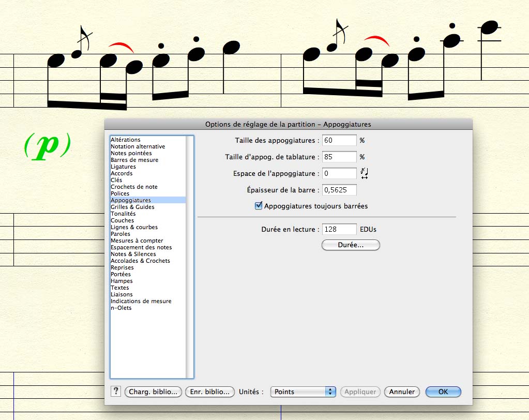Select 'Altérations' in the options list
The height and width of the screenshot is (420, 529).
pos(126,140)
